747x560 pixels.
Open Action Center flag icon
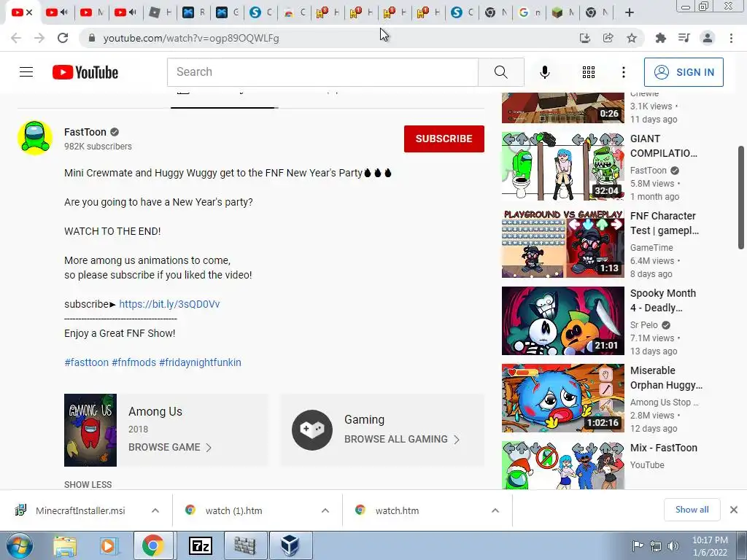point(637,545)
